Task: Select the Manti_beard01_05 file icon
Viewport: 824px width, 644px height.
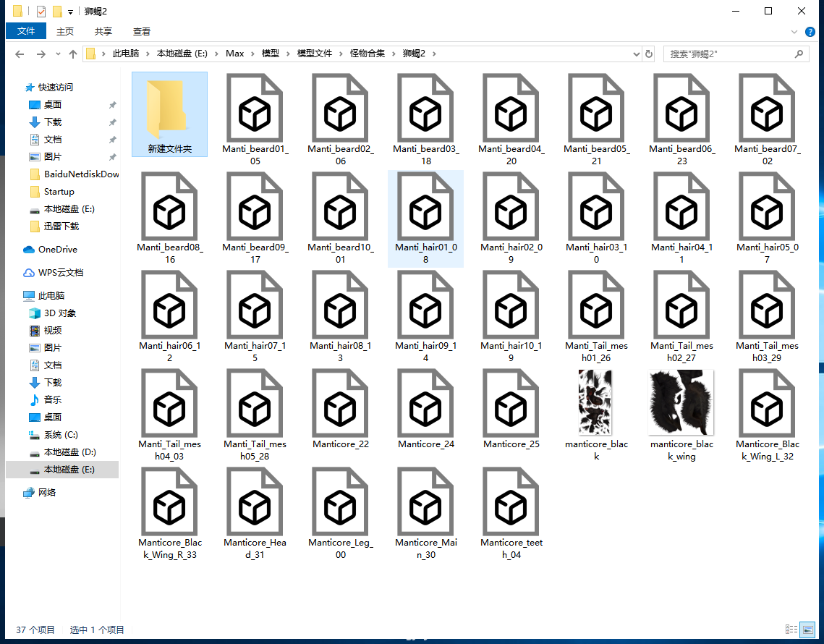Action: coord(255,108)
